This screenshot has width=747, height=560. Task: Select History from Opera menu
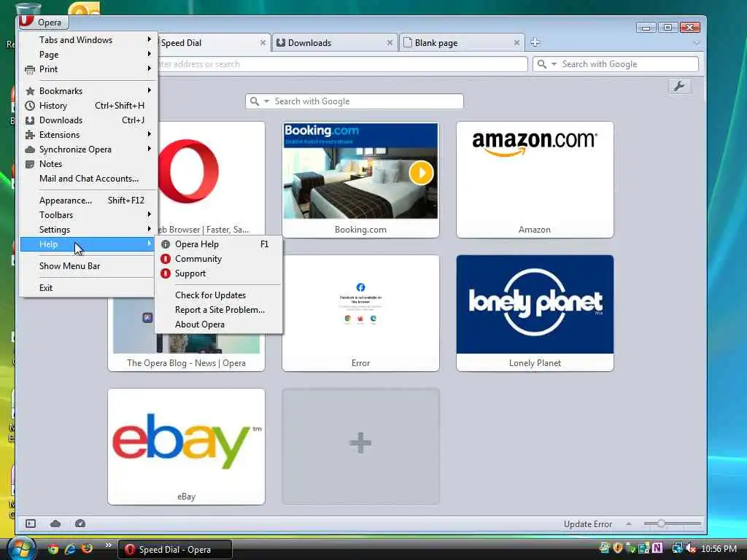tap(88, 106)
